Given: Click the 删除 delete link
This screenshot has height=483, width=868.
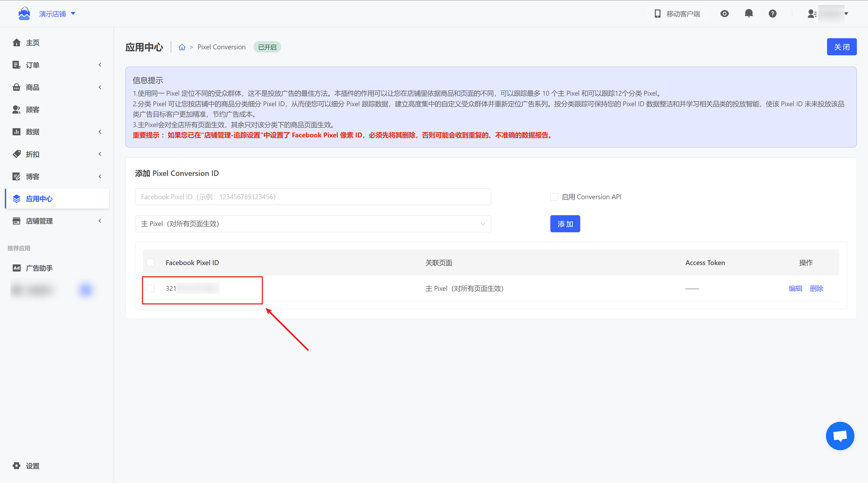Looking at the screenshot, I should click(x=816, y=288).
